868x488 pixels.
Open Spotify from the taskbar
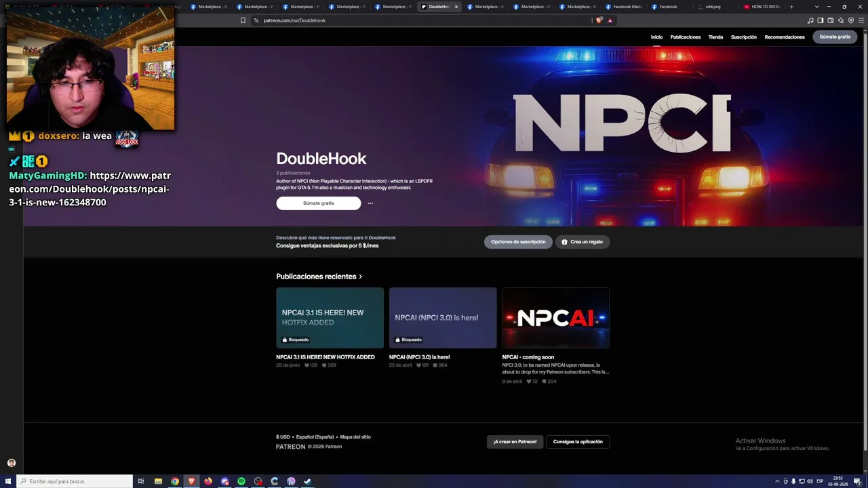(241, 481)
